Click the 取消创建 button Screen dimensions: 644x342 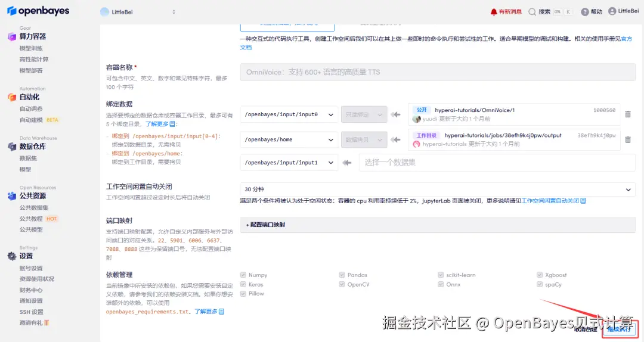tap(586, 329)
